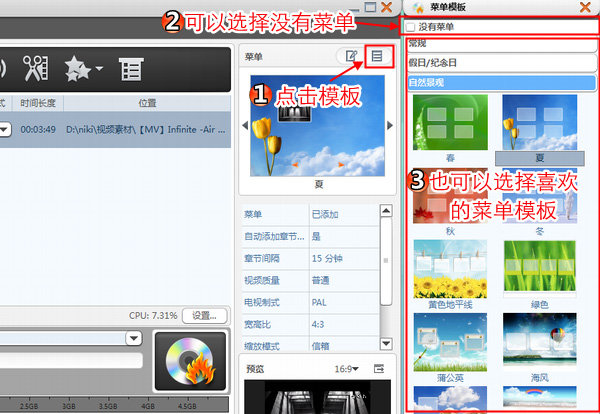The width and height of the screenshot is (600, 414).
Task: Click the scissors clip video icon
Action: tap(35, 67)
